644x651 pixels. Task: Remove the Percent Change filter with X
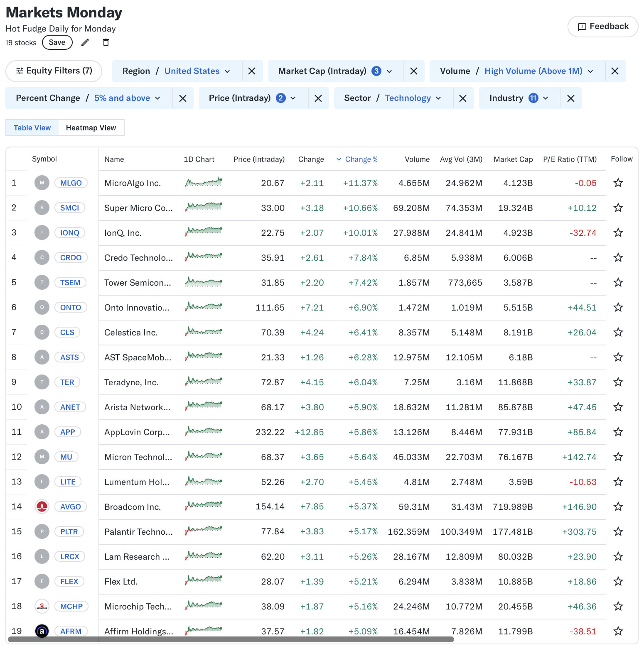[183, 98]
